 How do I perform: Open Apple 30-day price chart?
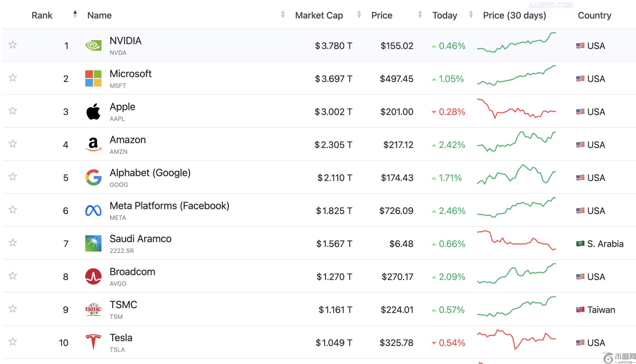[516, 109]
